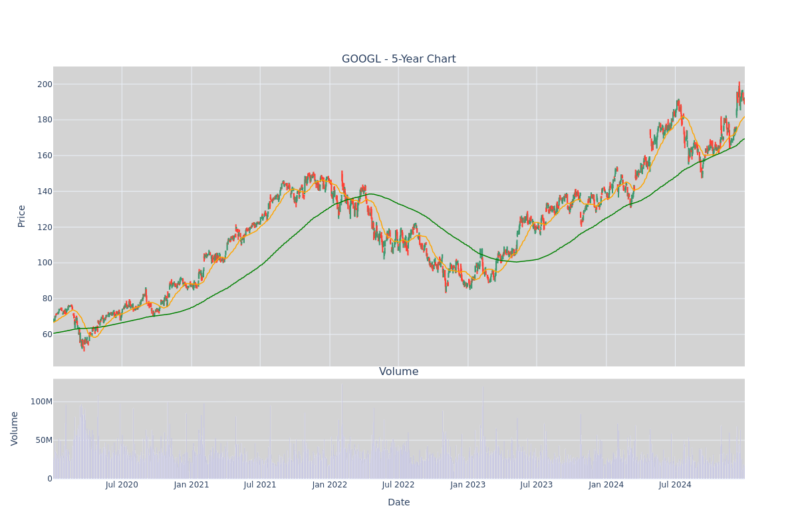Click the "Jul 2024" date tick
Screen dimensions: 798x532
pos(675,485)
